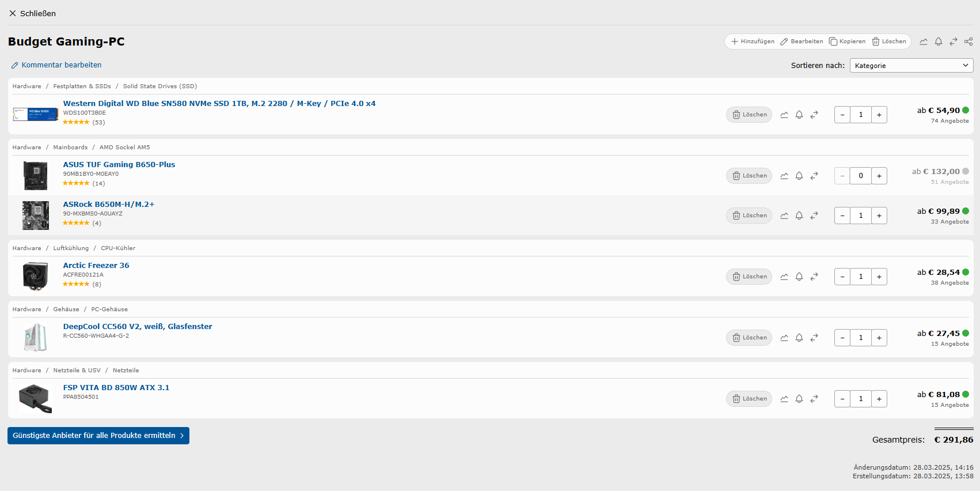Click Bearbeiten in the wishlist toolbar

[802, 41]
